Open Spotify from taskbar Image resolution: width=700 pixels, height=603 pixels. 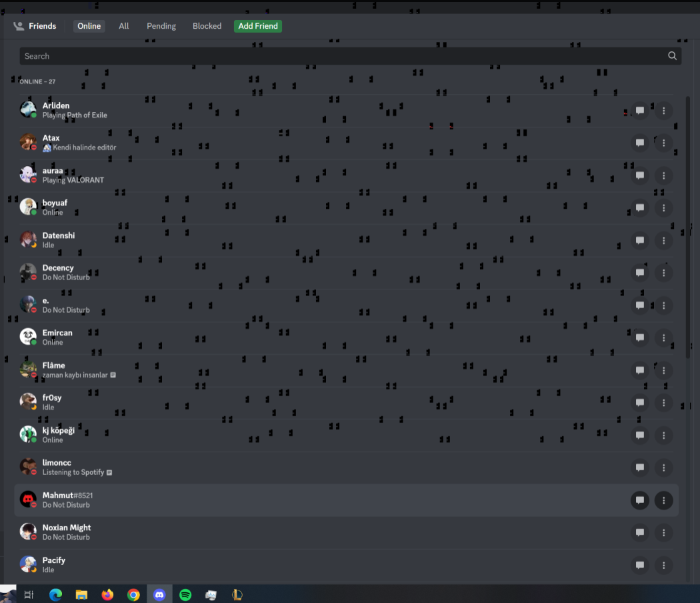[185, 594]
